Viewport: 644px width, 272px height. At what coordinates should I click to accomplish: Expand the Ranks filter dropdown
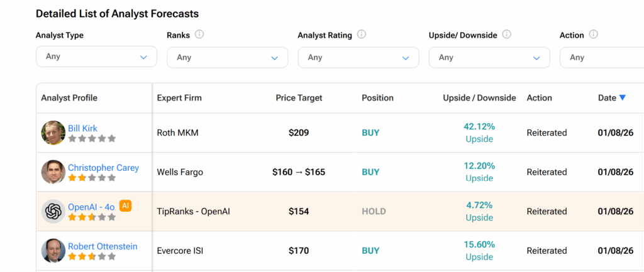point(227,57)
